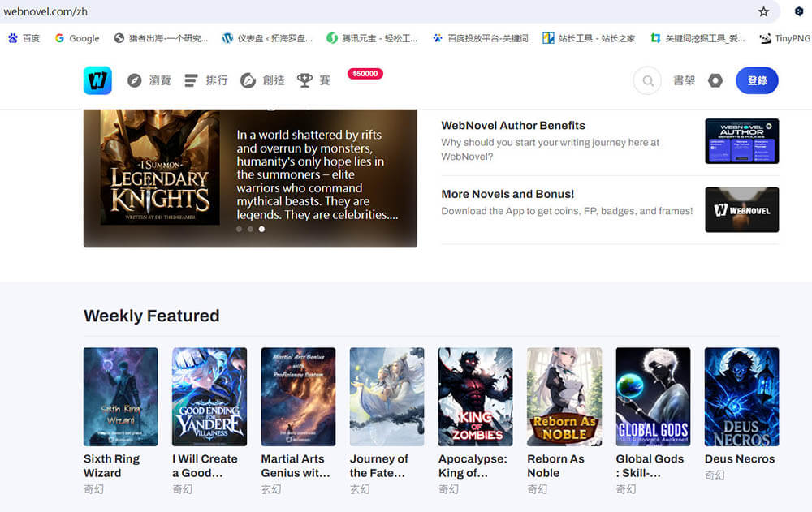
Task: Click the 登錄 login button
Action: (757, 80)
